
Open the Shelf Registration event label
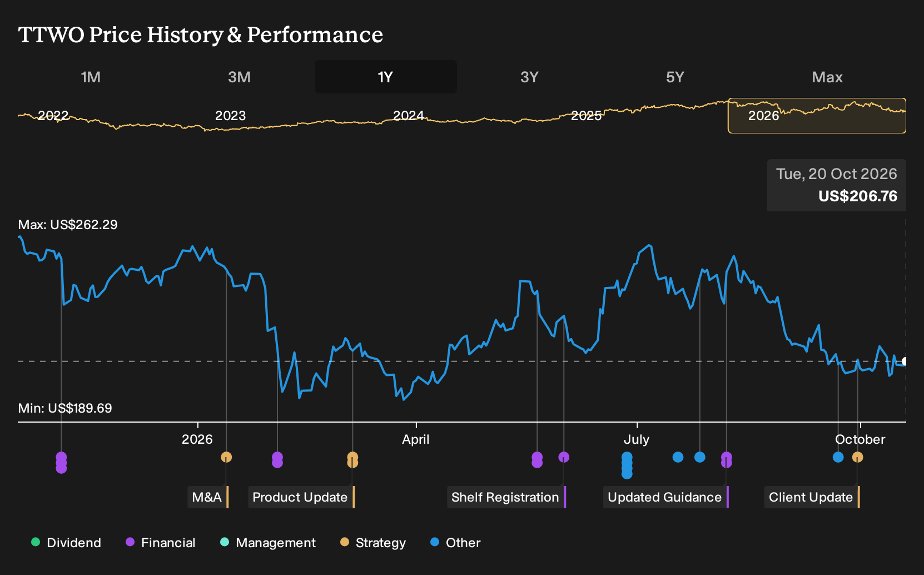coord(506,497)
